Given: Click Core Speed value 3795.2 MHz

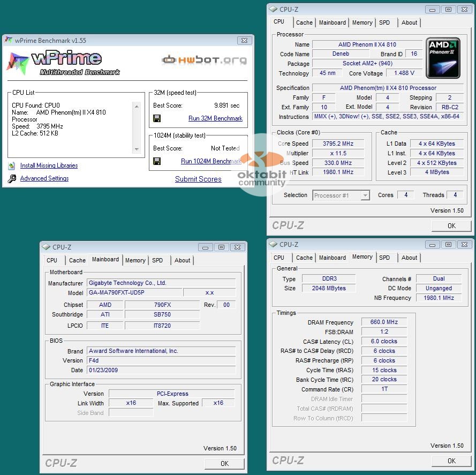Looking at the screenshot, I should pyautogui.click(x=338, y=144).
